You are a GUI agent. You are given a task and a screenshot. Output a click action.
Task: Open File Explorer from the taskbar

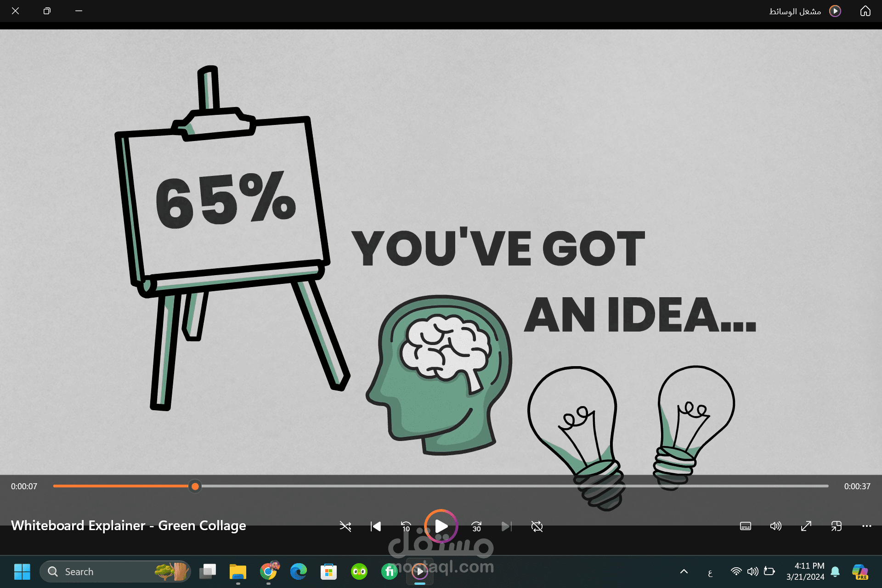(x=238, y=572)
